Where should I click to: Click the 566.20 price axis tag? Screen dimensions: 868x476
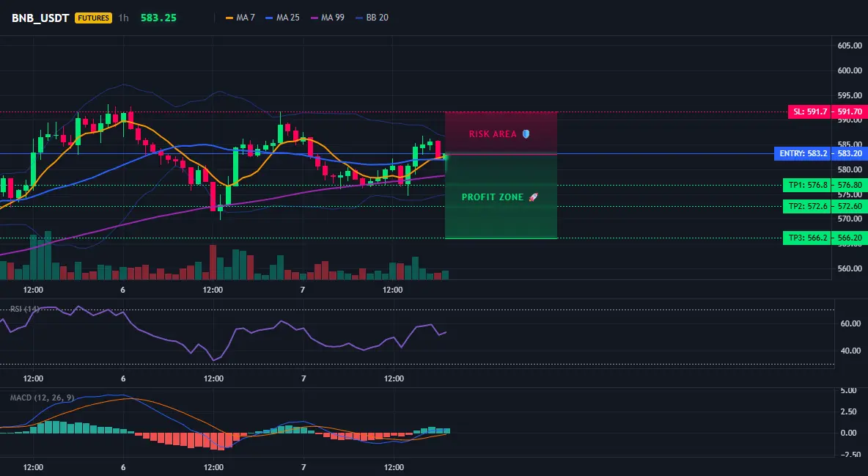pyautogui.click(x=850, y=238)
